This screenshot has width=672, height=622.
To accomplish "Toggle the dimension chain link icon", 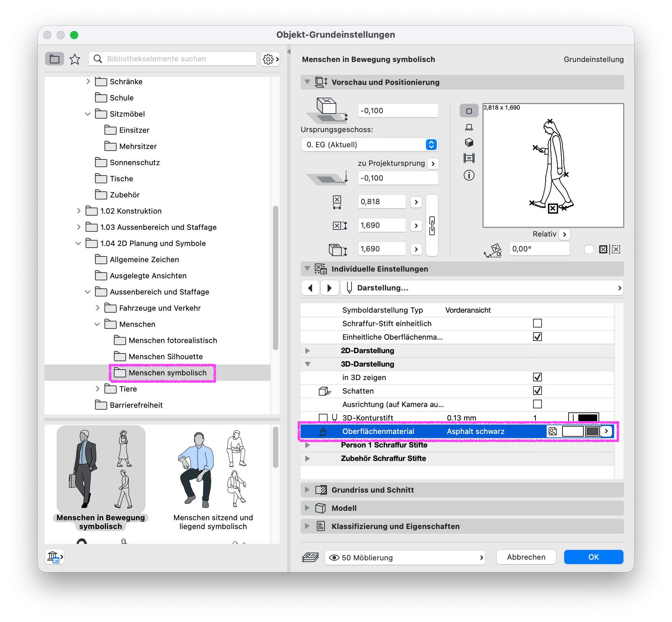I will (x=432, y=225).
